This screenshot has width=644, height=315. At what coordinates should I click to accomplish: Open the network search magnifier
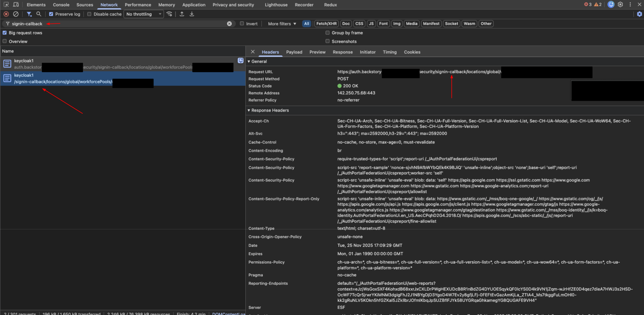point(39,14)
